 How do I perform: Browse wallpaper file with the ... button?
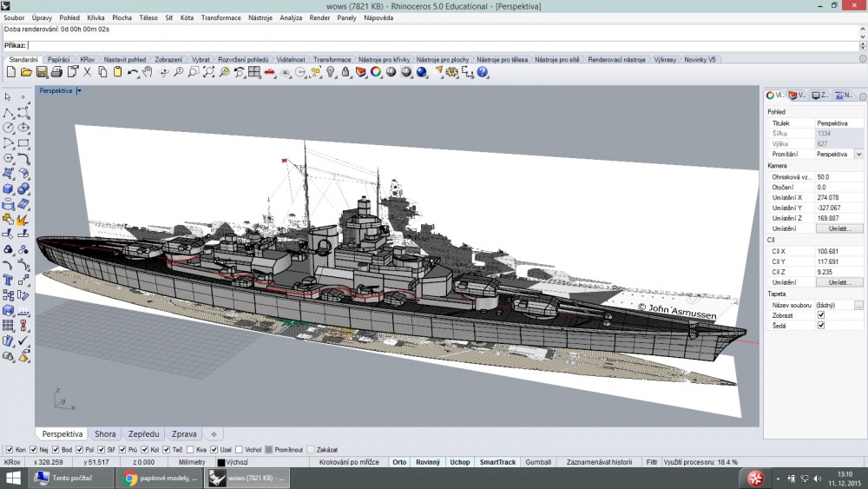pyautogui.click(x=858, y=305)
